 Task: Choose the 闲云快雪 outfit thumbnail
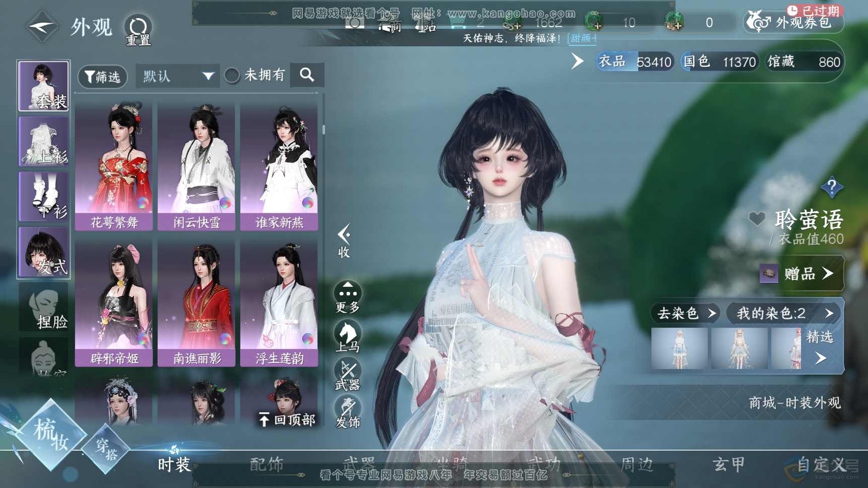click(196, 166)
